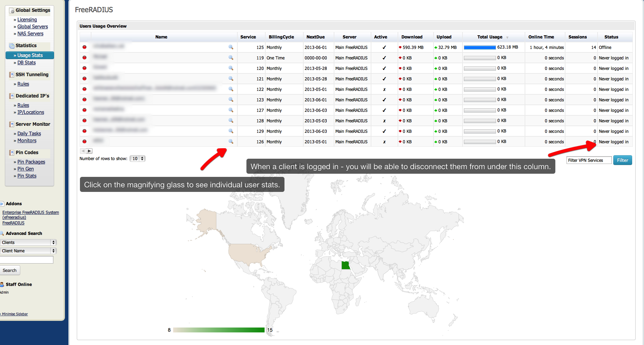Click red status dot for service 120
The width and height of the screenshot is (644, 345).
click(x=84, y=68)
